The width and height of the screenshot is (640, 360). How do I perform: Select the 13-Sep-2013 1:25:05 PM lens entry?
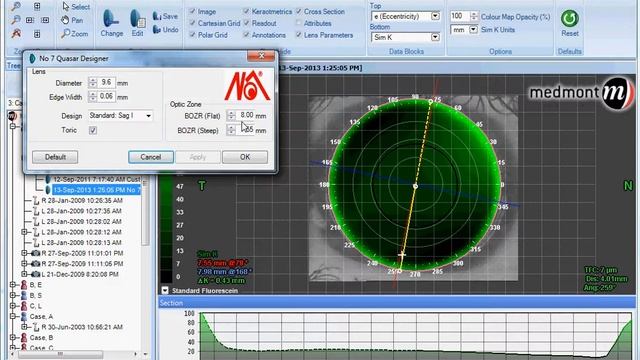tap(97, 190)
